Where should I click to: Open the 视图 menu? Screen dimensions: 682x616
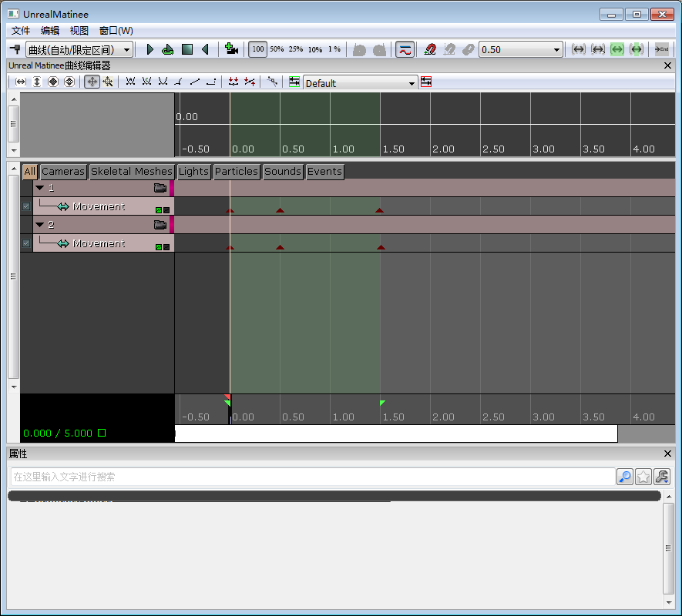click(79, 31)
